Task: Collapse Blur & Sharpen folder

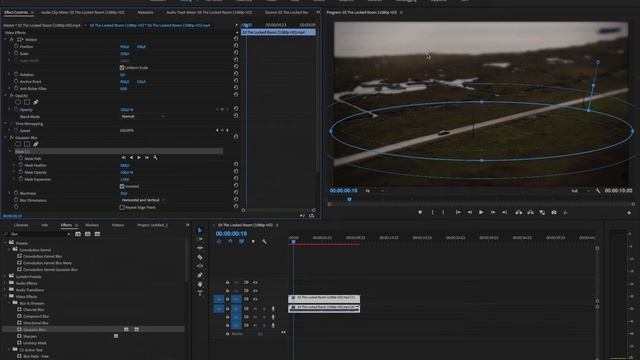Action: [x=9, y=303]
